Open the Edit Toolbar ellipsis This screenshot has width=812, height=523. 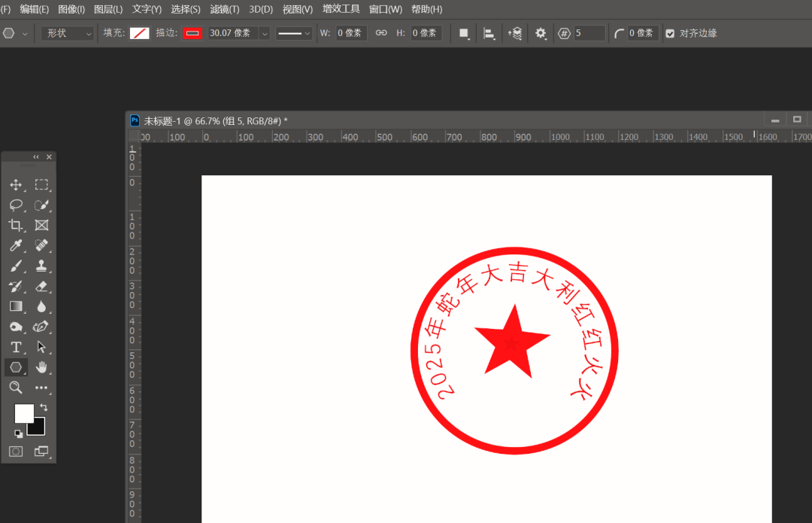(41, 388)
